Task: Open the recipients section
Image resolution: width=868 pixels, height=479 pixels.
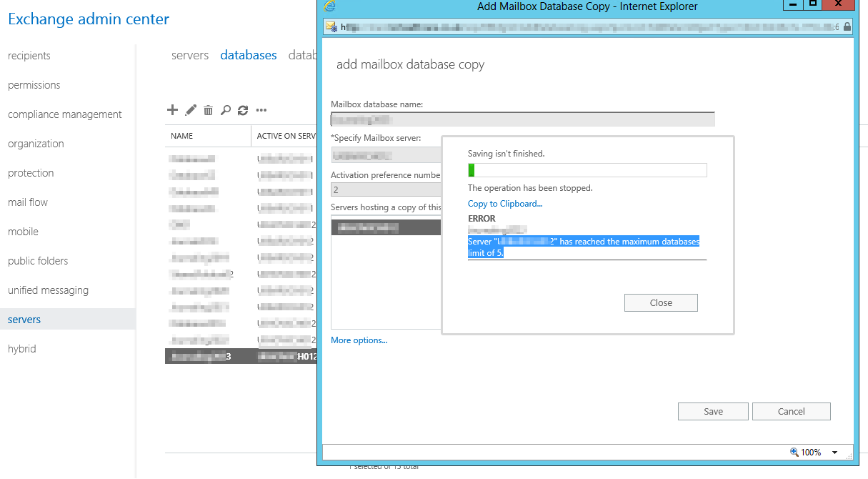Action: [29, 56]
